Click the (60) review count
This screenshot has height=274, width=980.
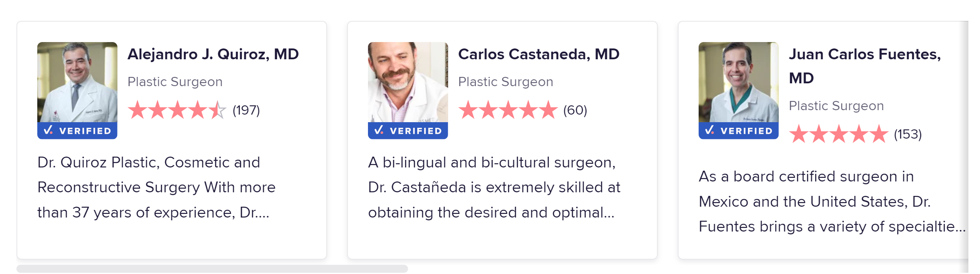click(575, 110)
